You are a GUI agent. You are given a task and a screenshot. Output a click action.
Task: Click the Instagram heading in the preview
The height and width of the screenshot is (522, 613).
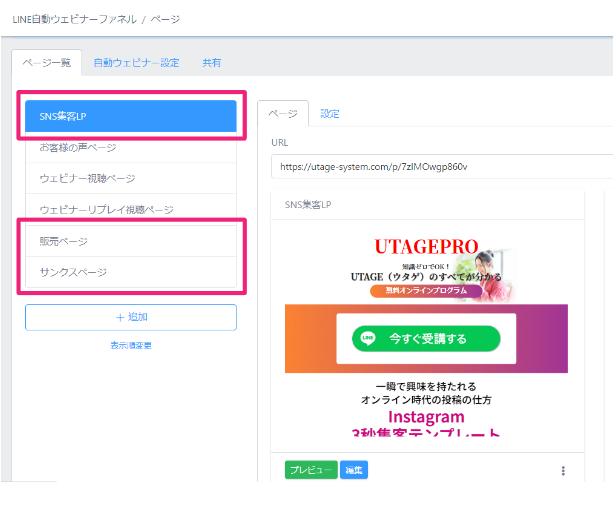click(x=426, y=417)
